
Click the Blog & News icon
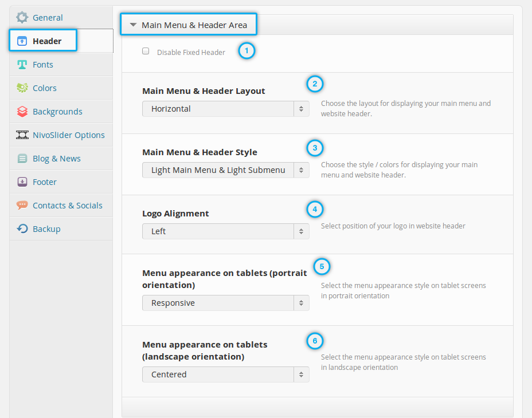(x=22, y=159)
